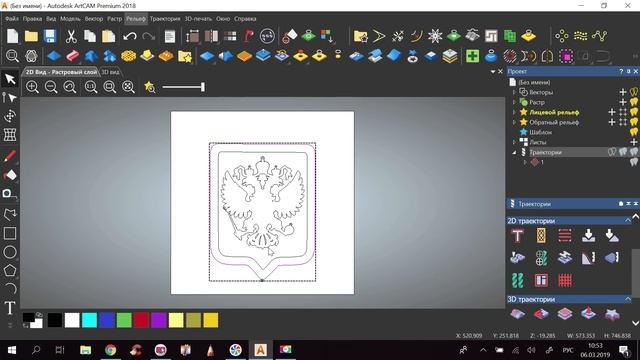Viewport: 640px width, 360px height.
Task: Pin the Траектории panel with the pin icon
Action: coord(621,204)
